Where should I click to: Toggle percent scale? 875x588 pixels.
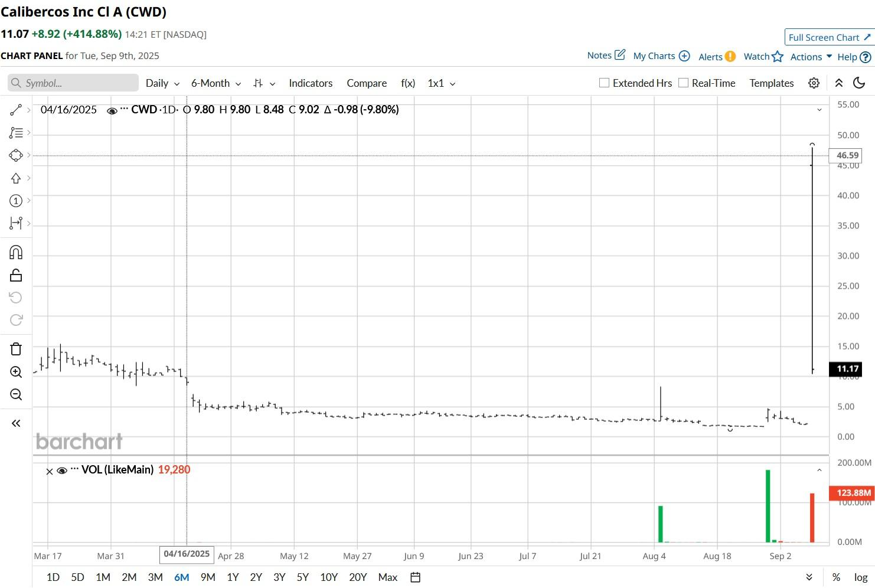click(x=836, y=577)
